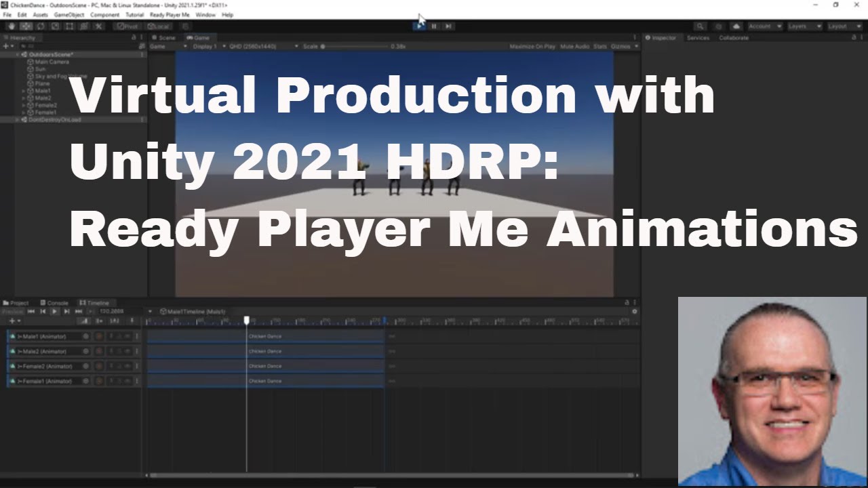868x488 pixels.
Task: Click the Timeline playhead marker
Action: [x=246, y=320]
